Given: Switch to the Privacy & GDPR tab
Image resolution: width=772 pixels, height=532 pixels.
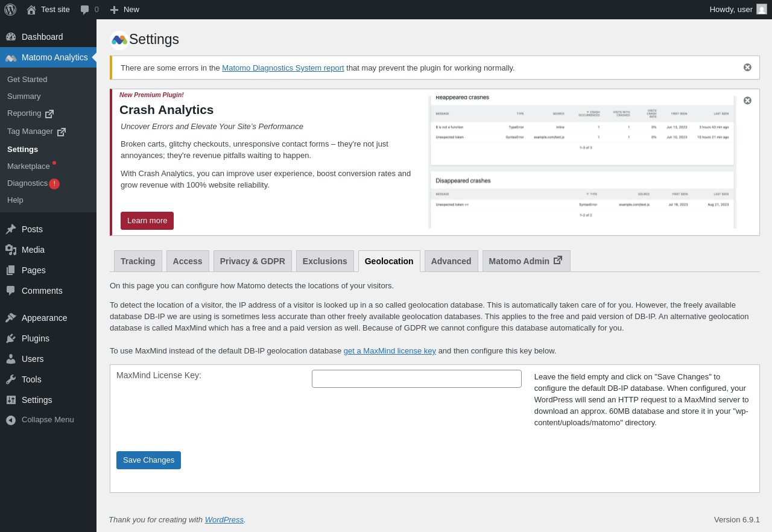Looking at the screenshot, I should pos(252,261).
